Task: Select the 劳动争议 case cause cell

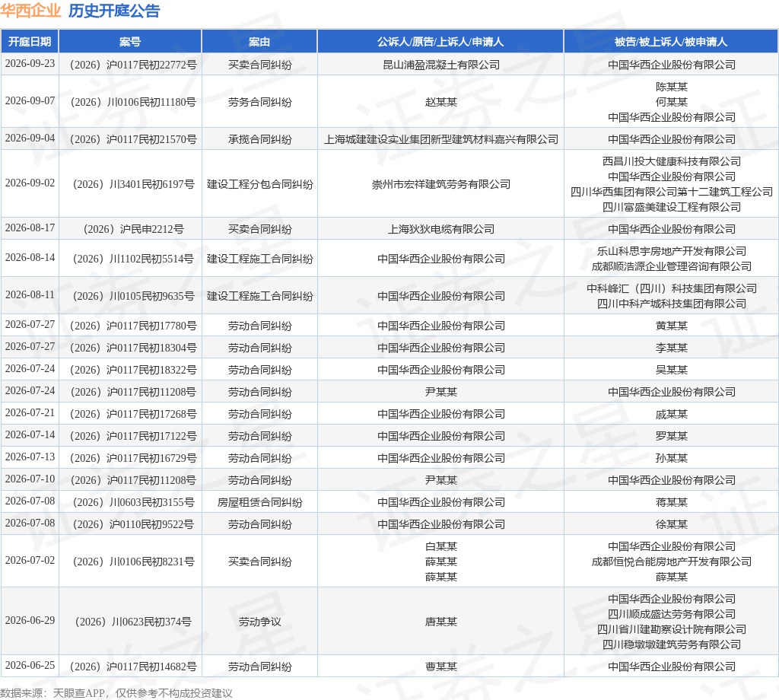Action: 260,622
